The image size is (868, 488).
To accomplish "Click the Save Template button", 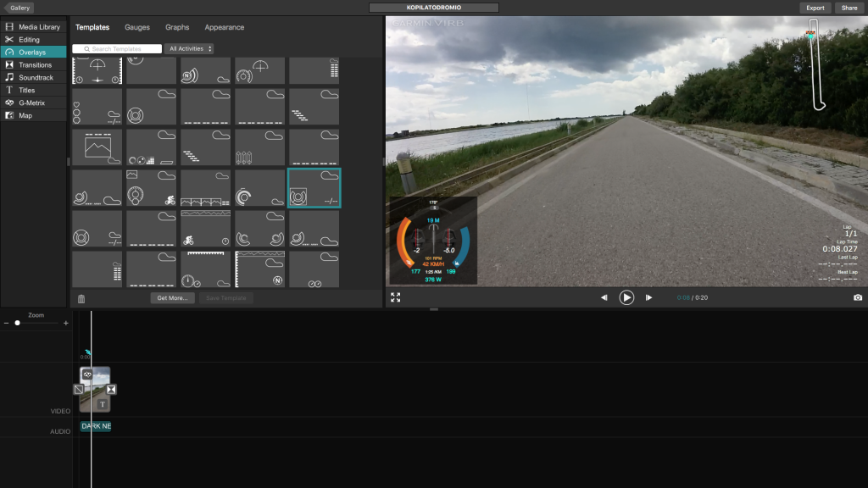I will [225, 297].
